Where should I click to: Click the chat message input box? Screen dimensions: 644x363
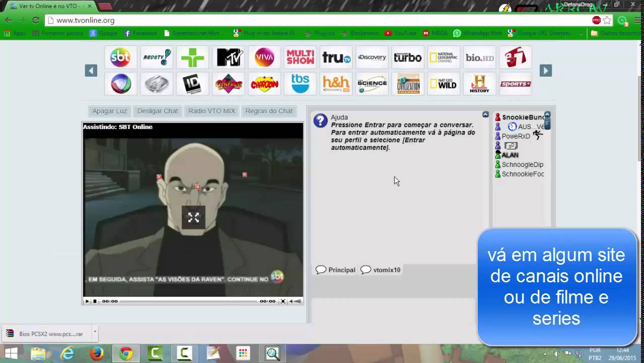click(393, 310)
